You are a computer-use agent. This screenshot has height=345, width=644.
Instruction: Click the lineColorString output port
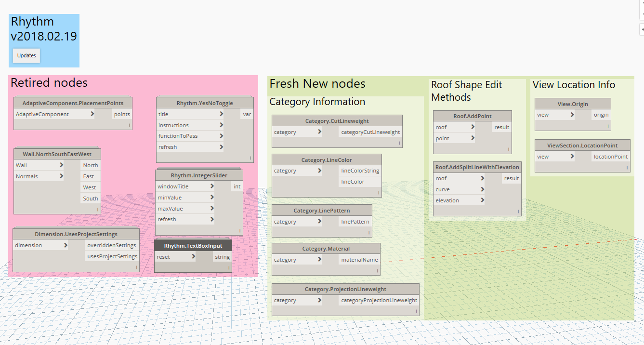tap(360, 171)
